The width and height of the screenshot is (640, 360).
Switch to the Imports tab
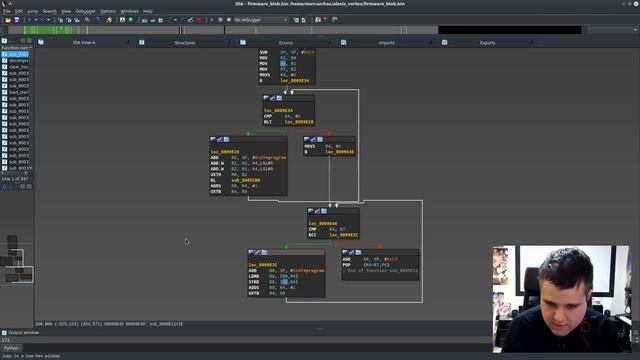387,42
